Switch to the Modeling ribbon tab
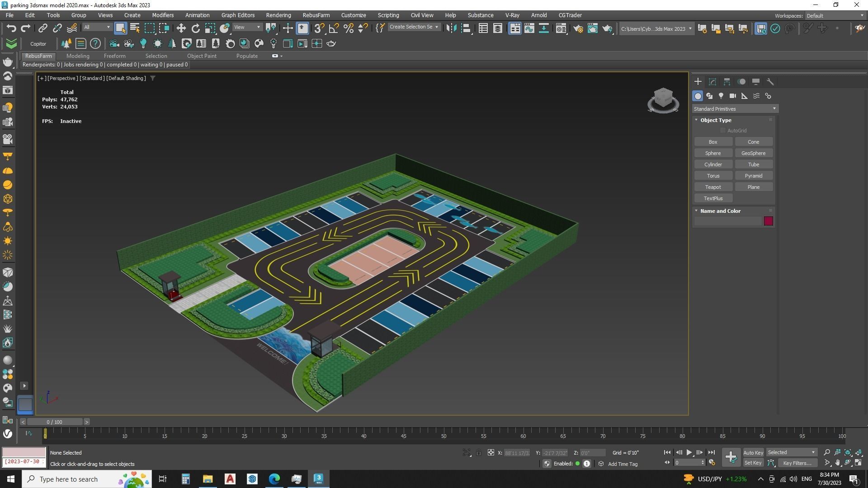 coord(78,56)
